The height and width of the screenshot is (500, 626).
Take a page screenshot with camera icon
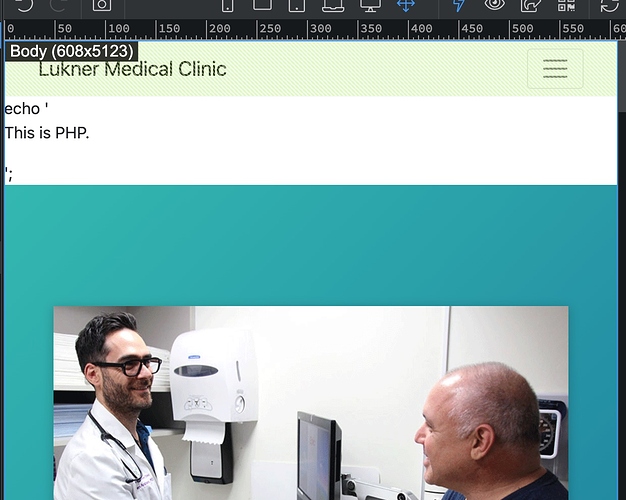(102, 5)
